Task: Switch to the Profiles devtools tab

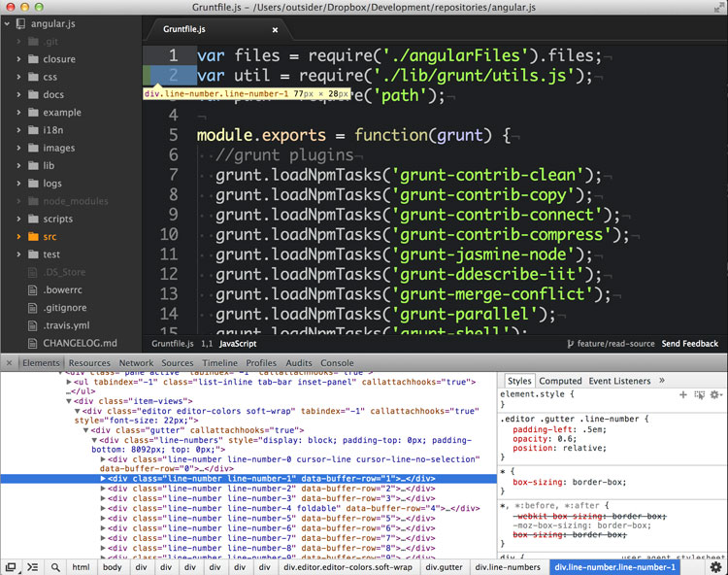Action: coord(261,362)
